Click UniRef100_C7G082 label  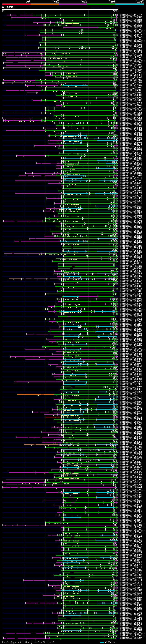(x=131, y=613)
